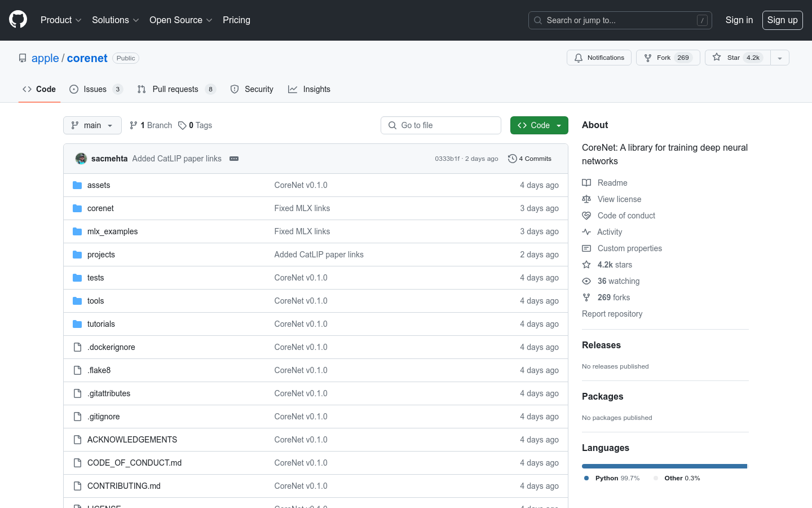The width and height of the screenshot is (812, 508).
Task: Open the commit hash 0333b1f
Action: pos(447,159)
